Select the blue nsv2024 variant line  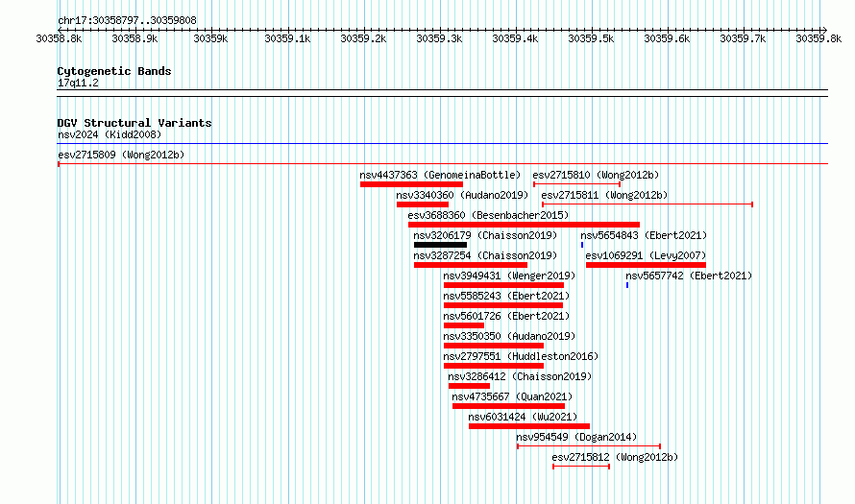coord(442,144)
